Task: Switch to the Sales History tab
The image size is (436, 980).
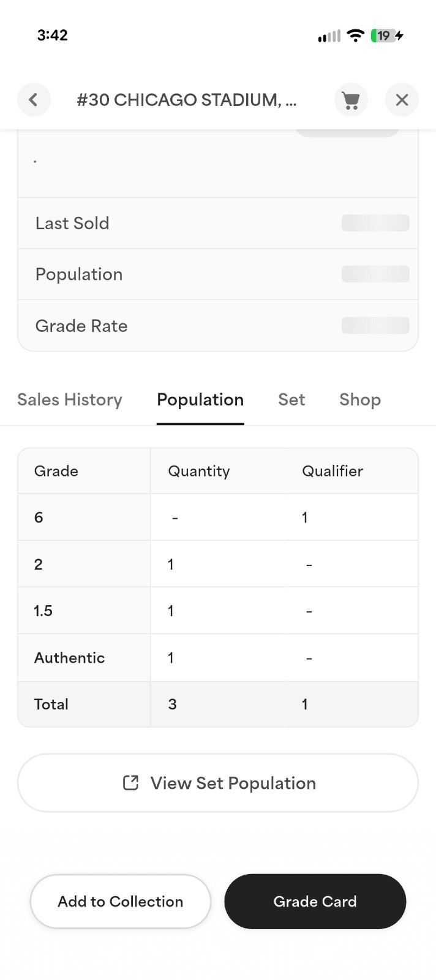Action: (x=70, y=400)
